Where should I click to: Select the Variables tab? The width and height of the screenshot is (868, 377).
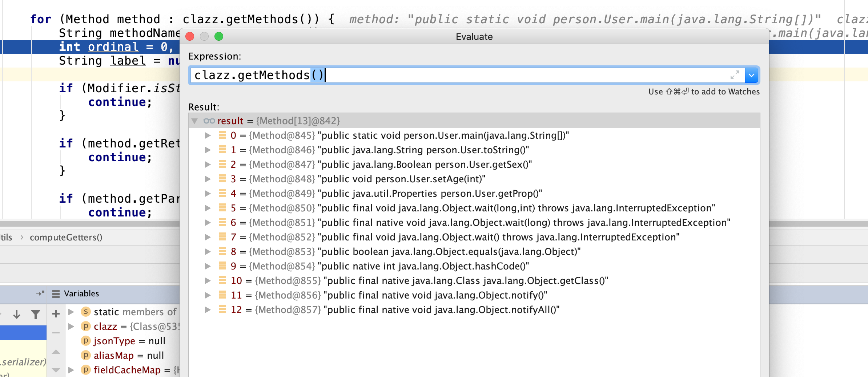[81, 293]
